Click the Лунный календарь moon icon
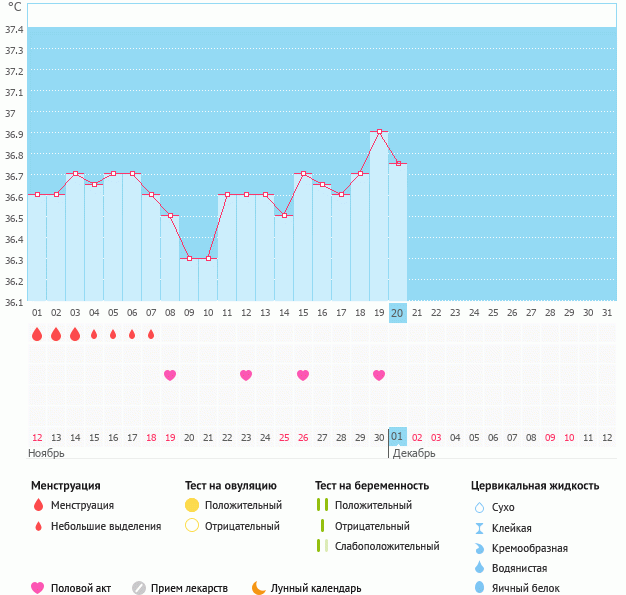 (259, 588)
